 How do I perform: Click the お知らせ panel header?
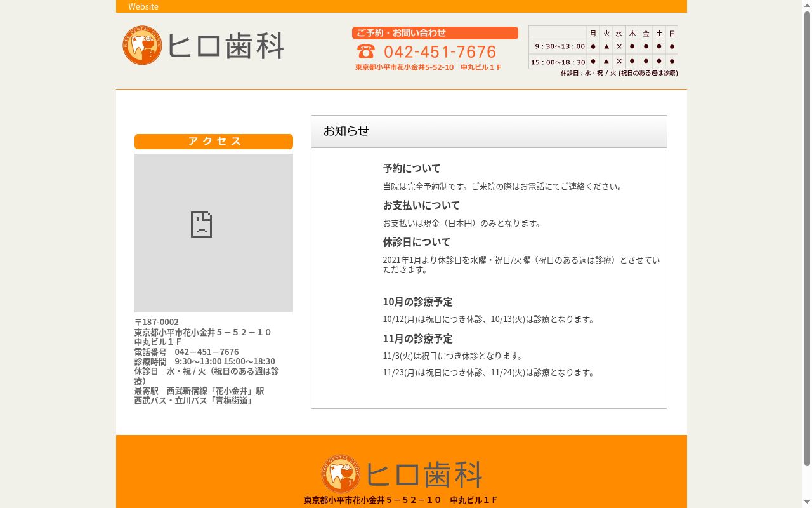tap(489, 131)
